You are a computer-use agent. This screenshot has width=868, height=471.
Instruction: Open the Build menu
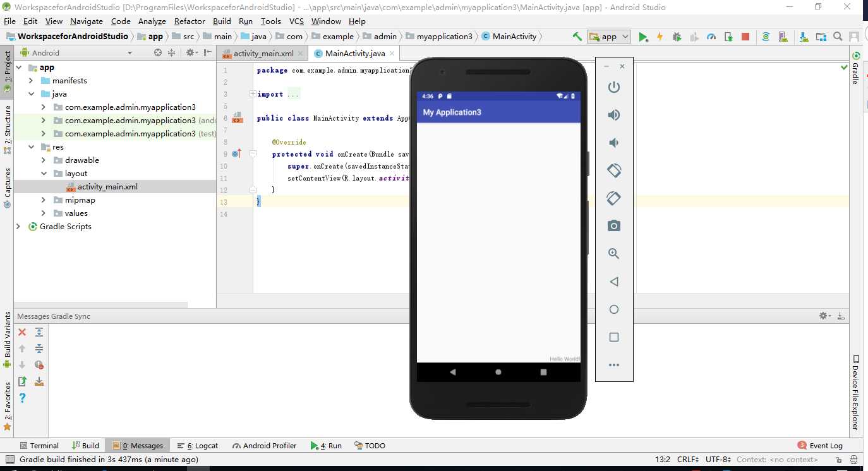pos(222,21)
